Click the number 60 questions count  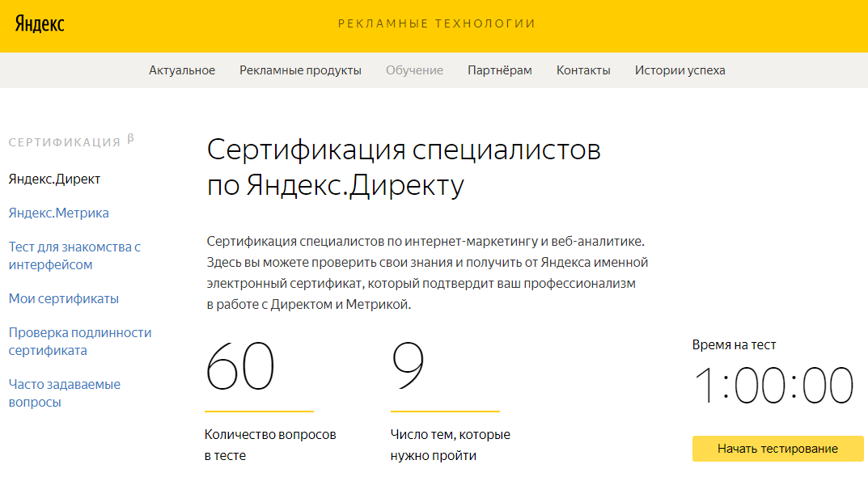pos(240,366)
